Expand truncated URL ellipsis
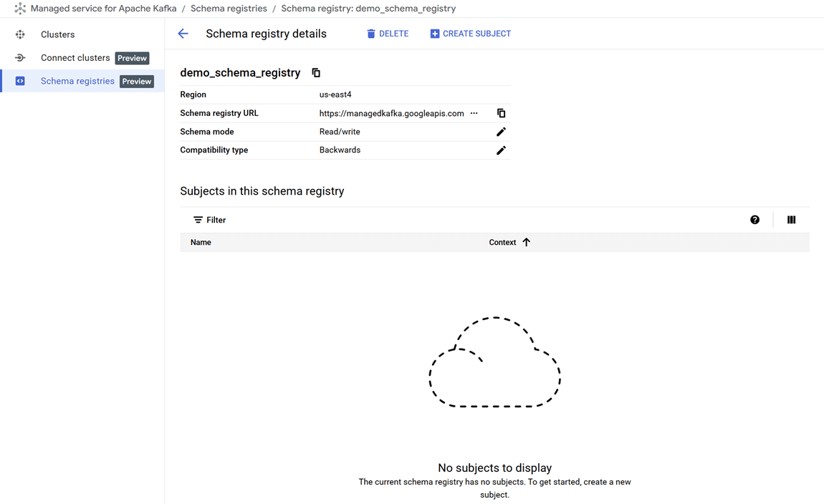The width and height of the screenshot is (824, 504). (x=474, y=113)
